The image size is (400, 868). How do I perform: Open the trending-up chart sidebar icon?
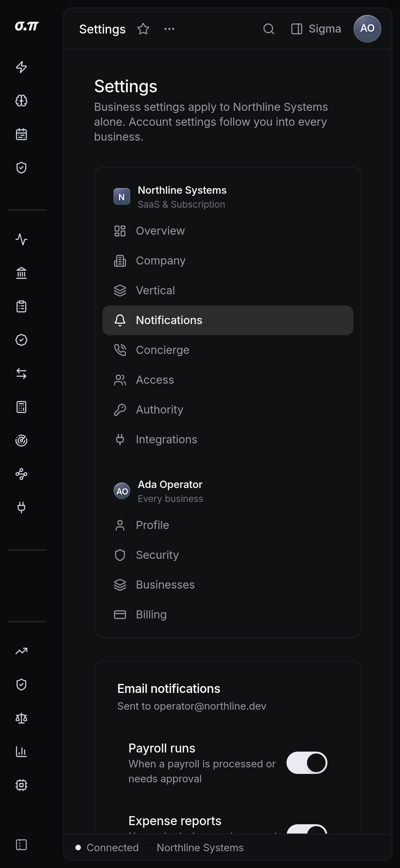coord(21,651)
